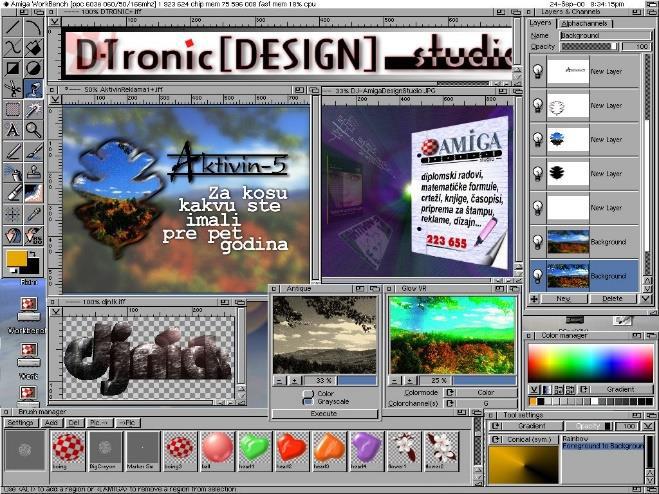659x494 pixels.
Task: Select the dotted Rectangular selection tool
Action: (13, 110)
